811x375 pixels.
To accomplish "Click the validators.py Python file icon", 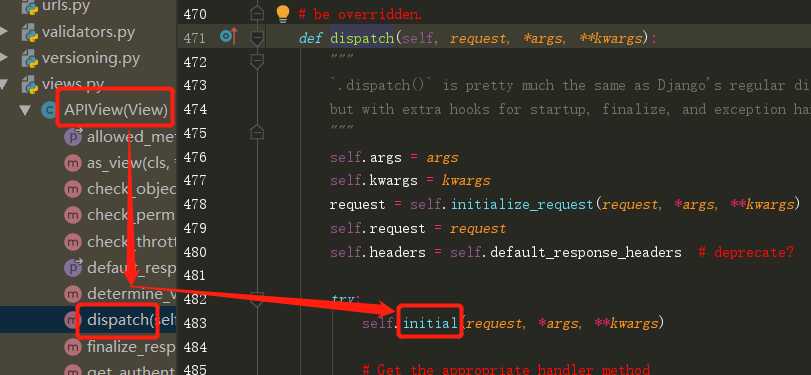I will point(30,33).
